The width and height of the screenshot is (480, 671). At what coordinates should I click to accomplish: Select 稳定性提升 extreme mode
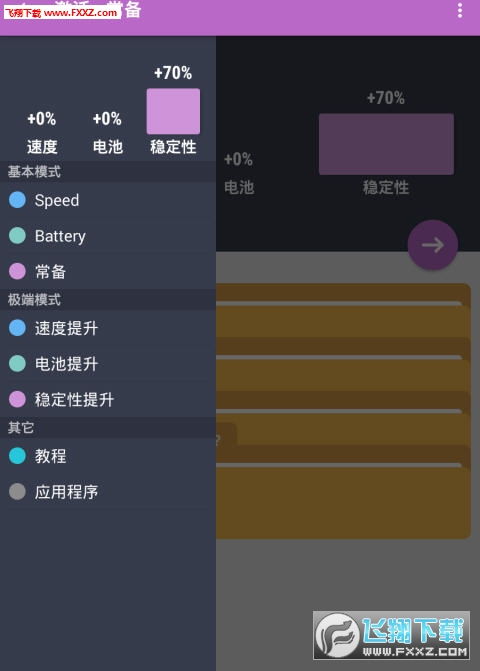(x=108, y=399)
